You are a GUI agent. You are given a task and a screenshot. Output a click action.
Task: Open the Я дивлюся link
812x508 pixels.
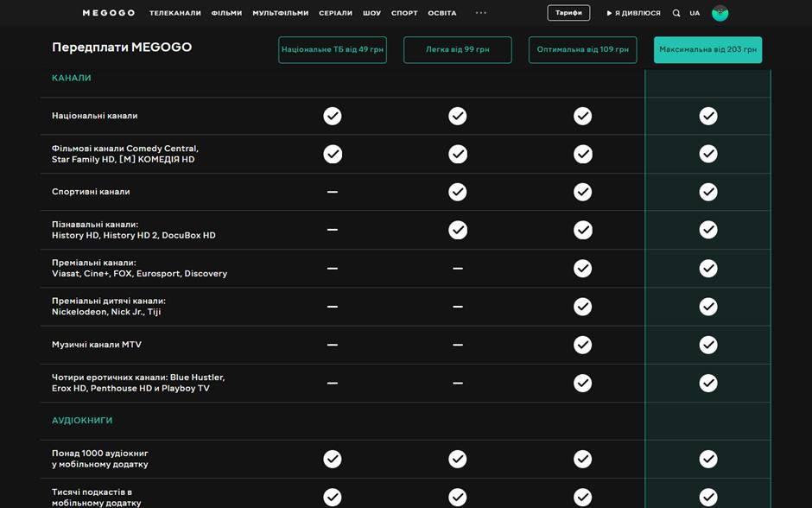634,13
